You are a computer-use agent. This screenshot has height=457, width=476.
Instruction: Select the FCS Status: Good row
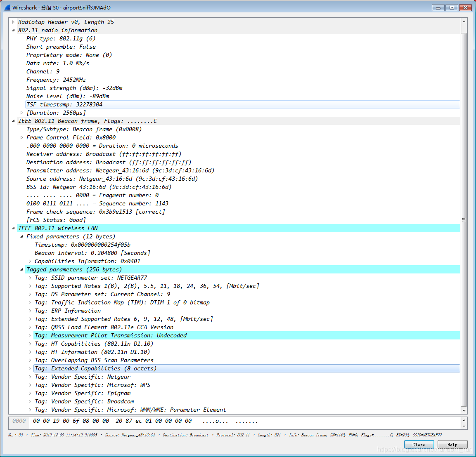pos(243,220)
